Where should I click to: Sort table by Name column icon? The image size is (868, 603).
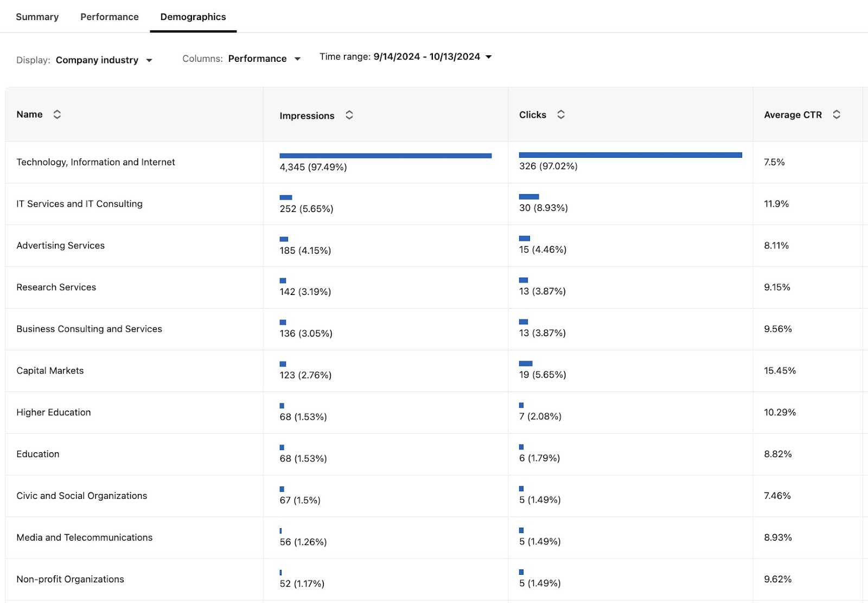[x=57, y=114]
